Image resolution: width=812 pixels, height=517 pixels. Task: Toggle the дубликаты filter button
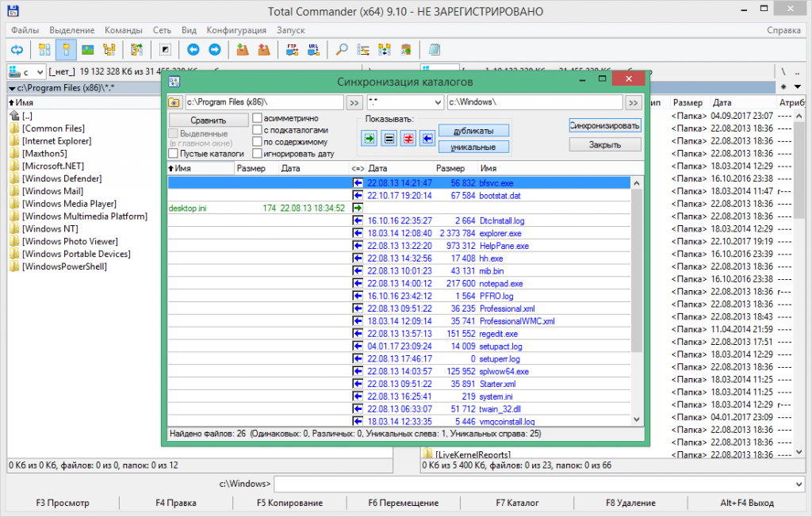[x=474, y=131]
